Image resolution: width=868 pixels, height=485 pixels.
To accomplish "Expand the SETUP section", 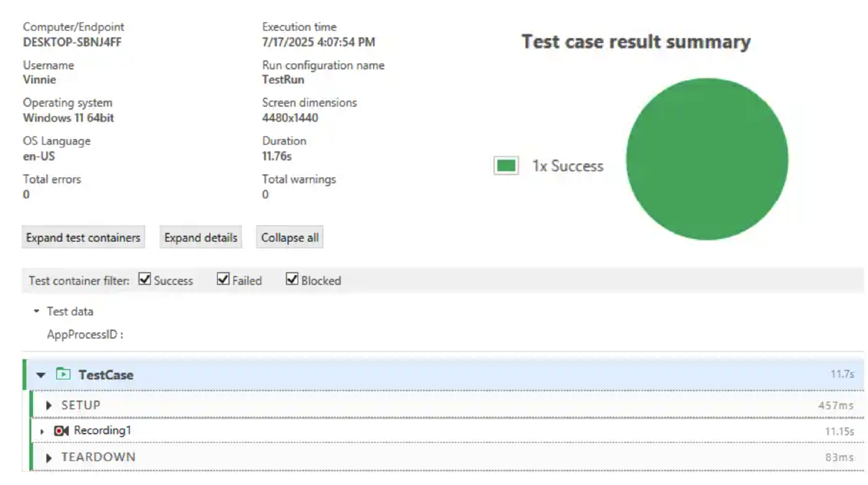I will pyautogui.click(x=49, y=405).
